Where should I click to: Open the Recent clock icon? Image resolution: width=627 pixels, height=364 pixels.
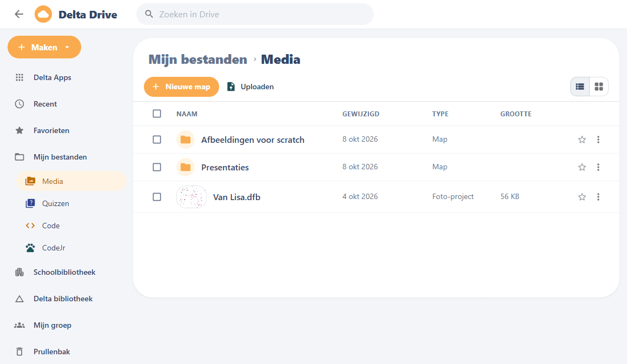pyautogui.click(x=19, y=104)
